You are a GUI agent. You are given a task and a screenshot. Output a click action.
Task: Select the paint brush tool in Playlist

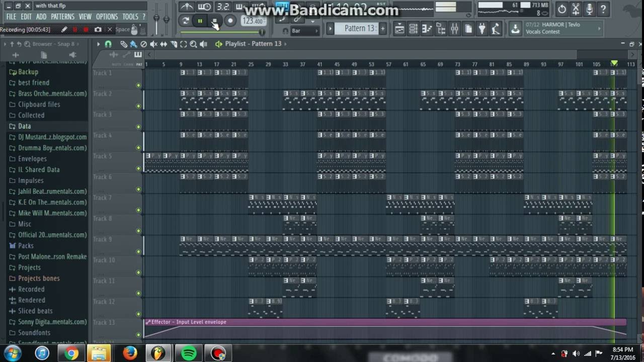click(133, 44)
